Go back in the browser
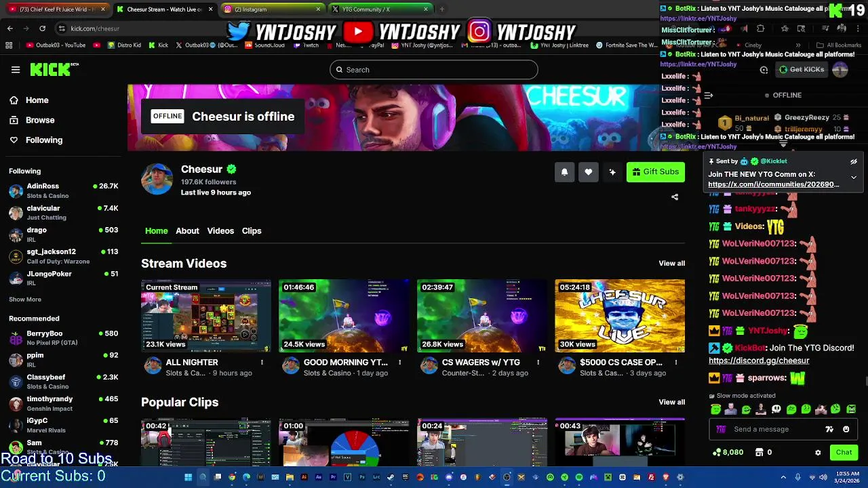 click(x=9, y=28)
